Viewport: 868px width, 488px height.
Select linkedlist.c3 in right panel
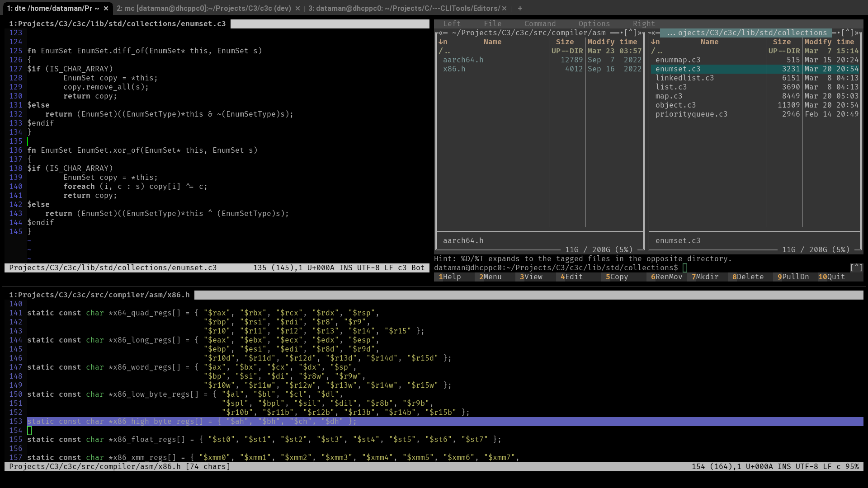pos(684,78)
